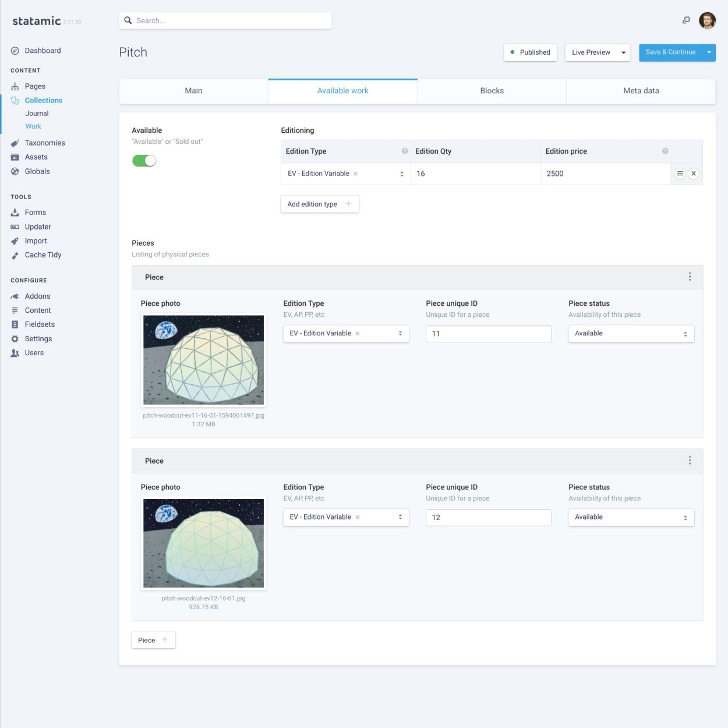Click the view site icon near avatar
728x728 pixels.
686,20
